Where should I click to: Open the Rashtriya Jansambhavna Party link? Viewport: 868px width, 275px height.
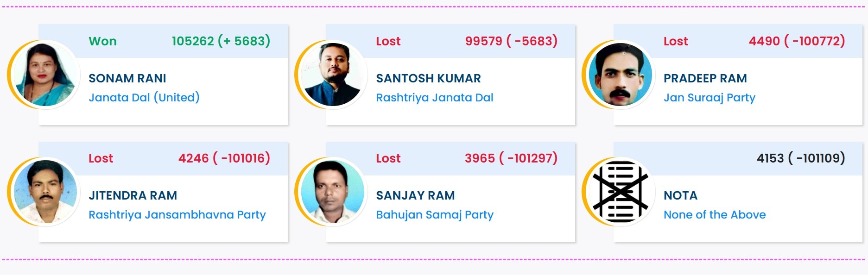pos(177,215)
